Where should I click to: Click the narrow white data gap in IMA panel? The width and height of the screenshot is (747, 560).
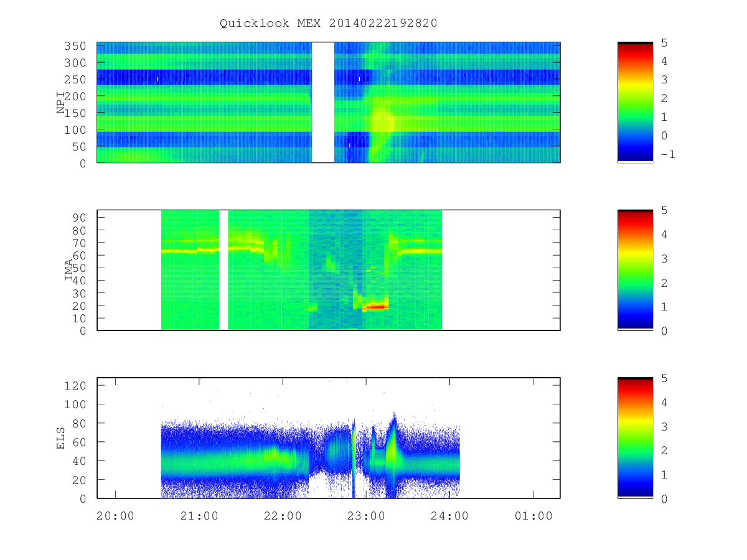tap(223, 270)
